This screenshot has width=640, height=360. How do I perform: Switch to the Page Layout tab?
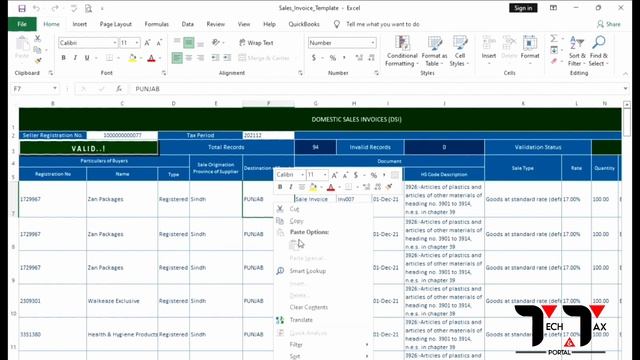[116, 24]
